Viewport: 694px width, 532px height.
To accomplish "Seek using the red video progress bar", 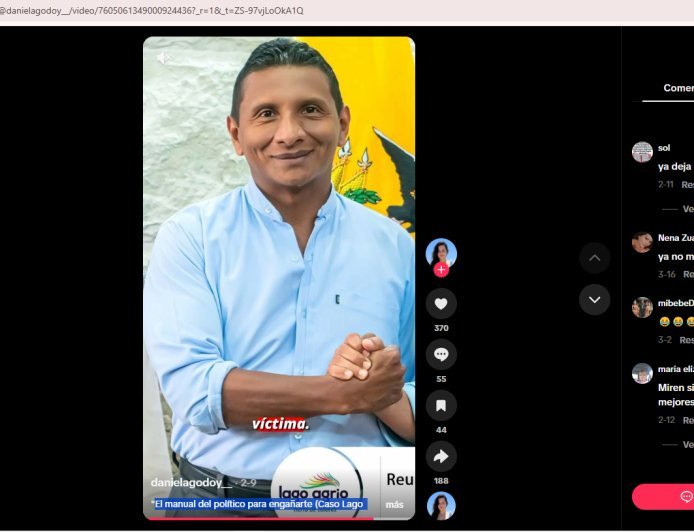I will click(279, 518).
